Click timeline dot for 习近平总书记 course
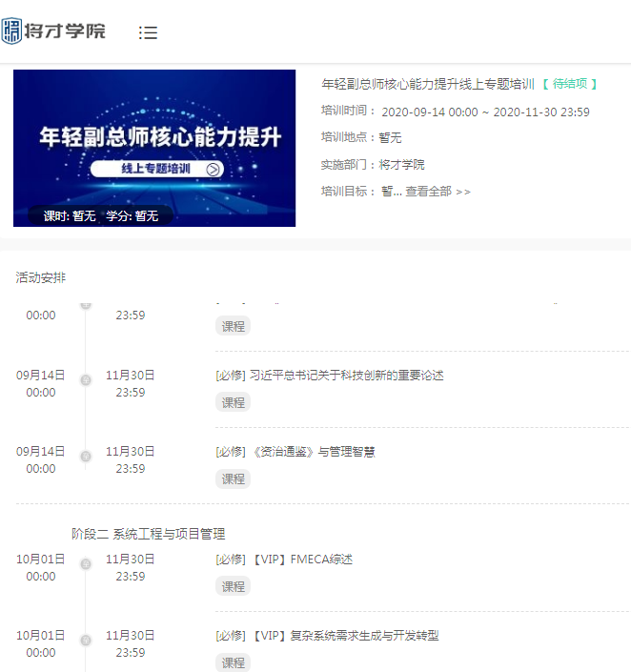The image size is (631, 672). pyautogui.click(x=85, y=380)
